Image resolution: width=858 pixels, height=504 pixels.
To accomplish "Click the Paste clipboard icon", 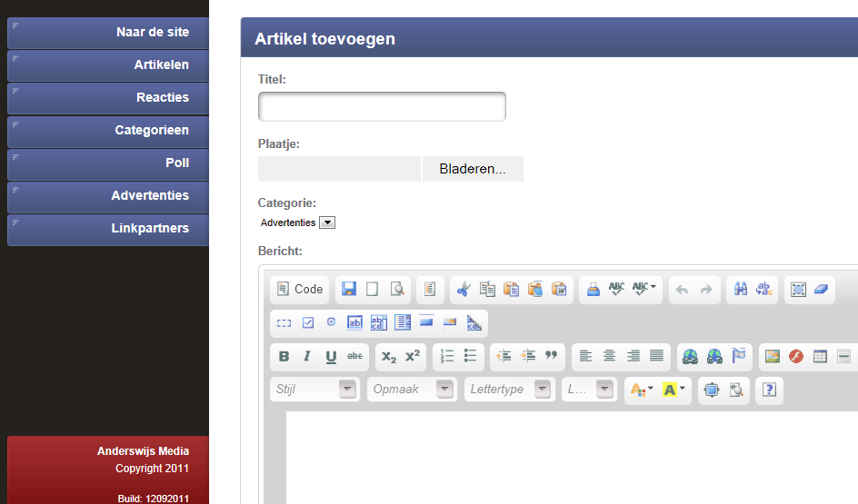I will [512, 289].
